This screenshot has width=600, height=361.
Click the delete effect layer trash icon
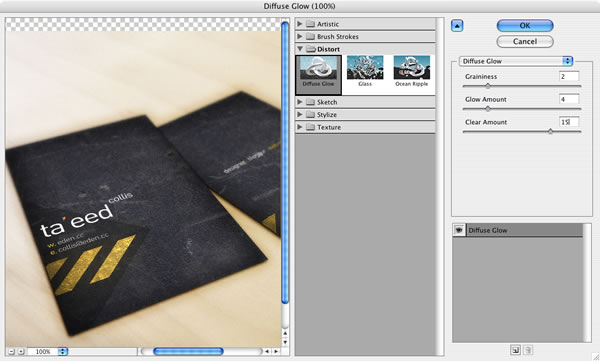point(528,350)
